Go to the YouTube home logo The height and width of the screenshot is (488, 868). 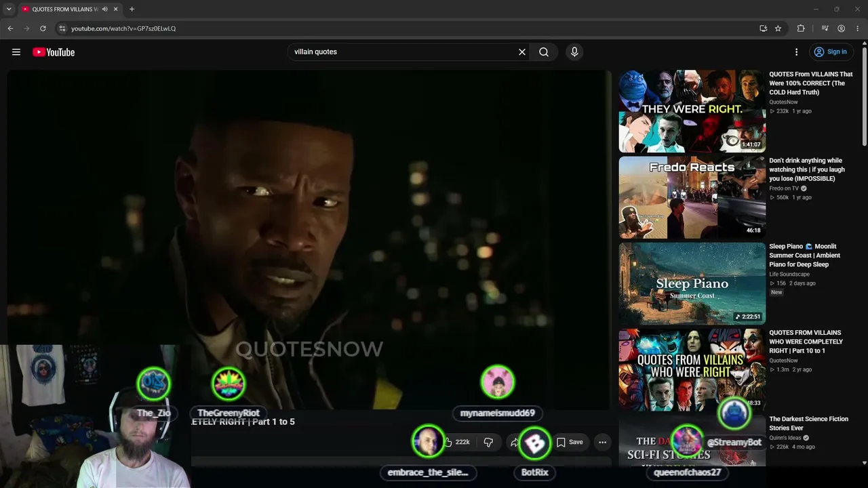[x=54, y=52]
